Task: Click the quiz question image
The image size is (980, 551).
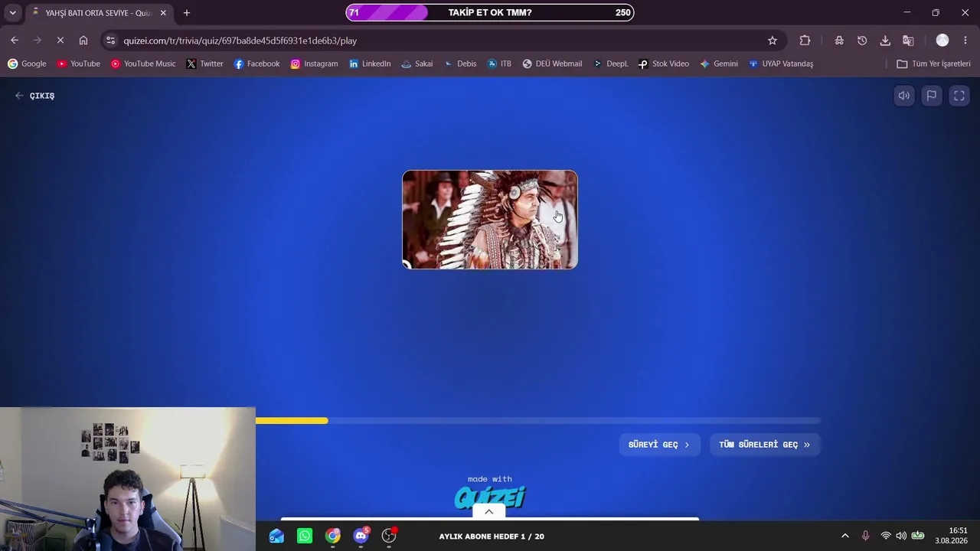Action: (x=490, y=220)
